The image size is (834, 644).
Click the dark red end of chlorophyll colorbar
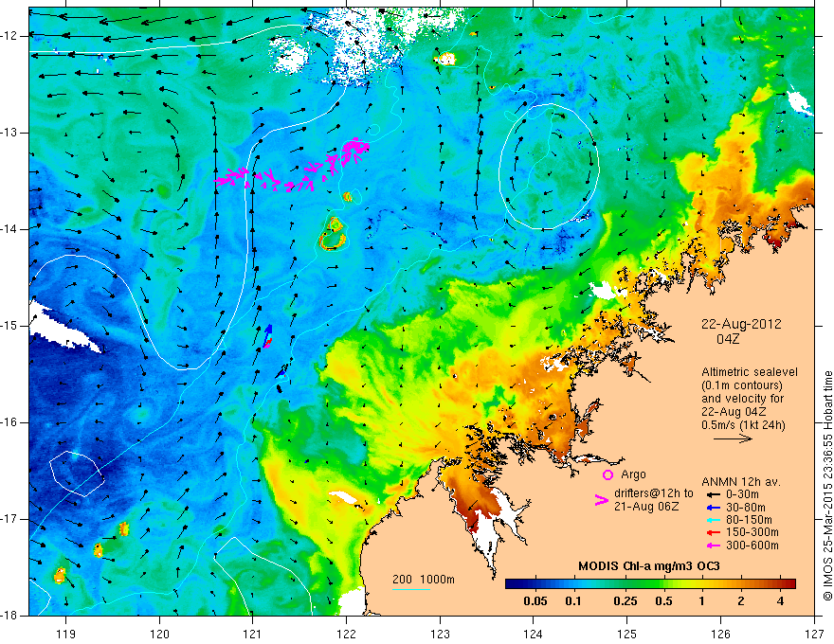click(x=789, y=584)
